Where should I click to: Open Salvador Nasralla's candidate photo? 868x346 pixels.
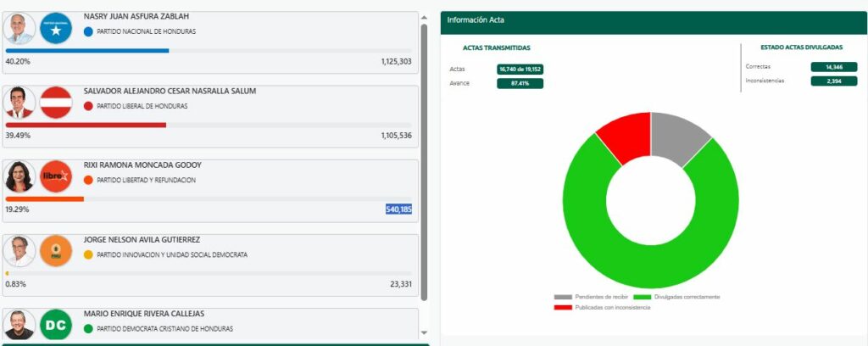pyautogui.click(x=19, y=103)
